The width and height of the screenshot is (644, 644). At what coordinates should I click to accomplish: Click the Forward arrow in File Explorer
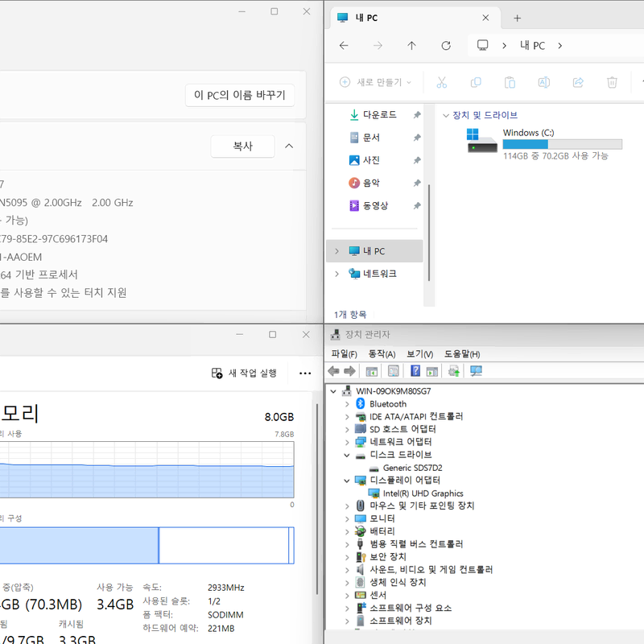[378, 46]
